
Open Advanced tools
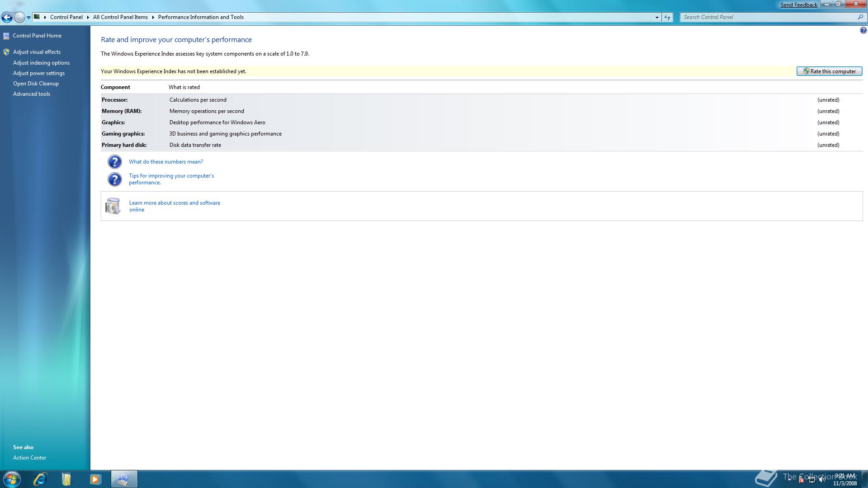(32, 94)
